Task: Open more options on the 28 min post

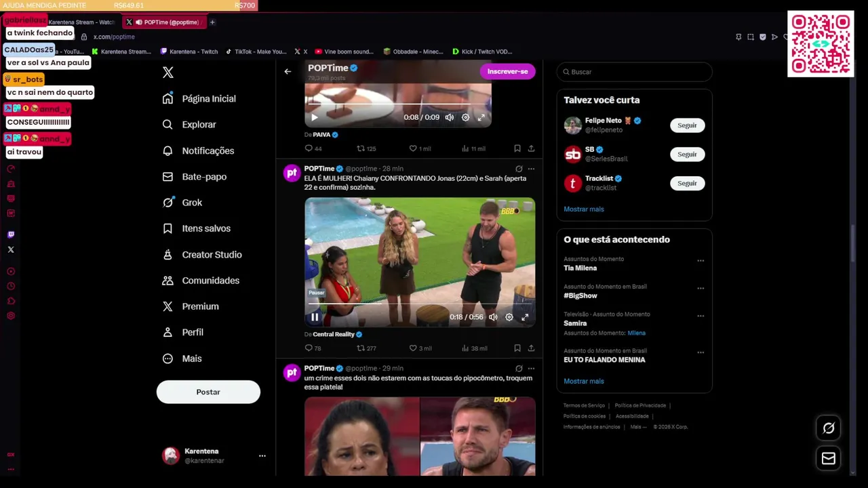Action: point(531,169)
